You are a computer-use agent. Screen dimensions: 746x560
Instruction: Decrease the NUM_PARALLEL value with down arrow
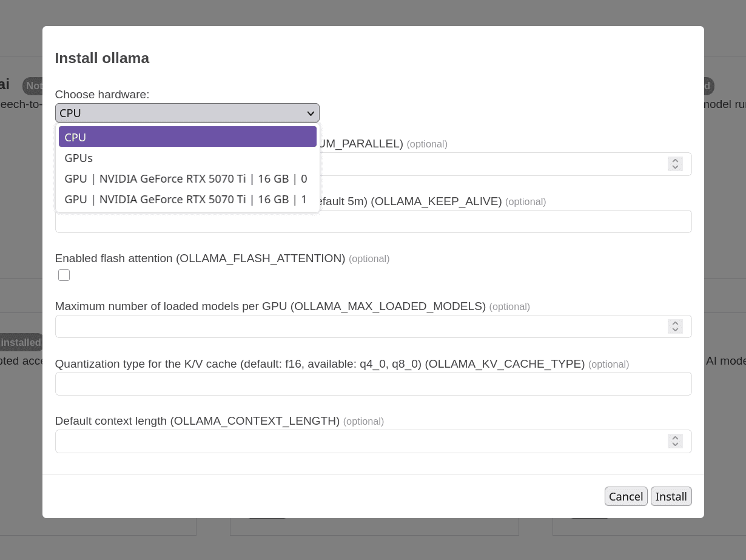point(675,167)
